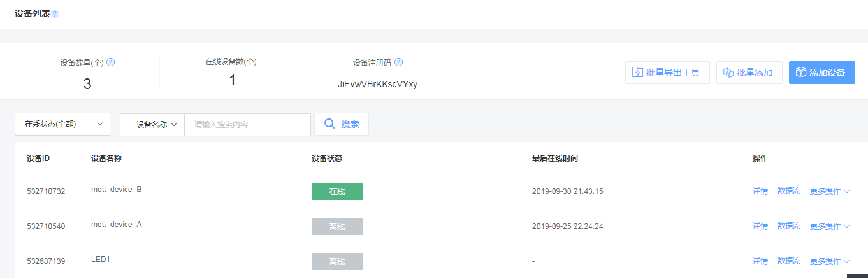Click 离线 status badge for mqtt_device_A
Image resolution: width=868 pixels, height=278 pixels.
click(x=337, y=226)
